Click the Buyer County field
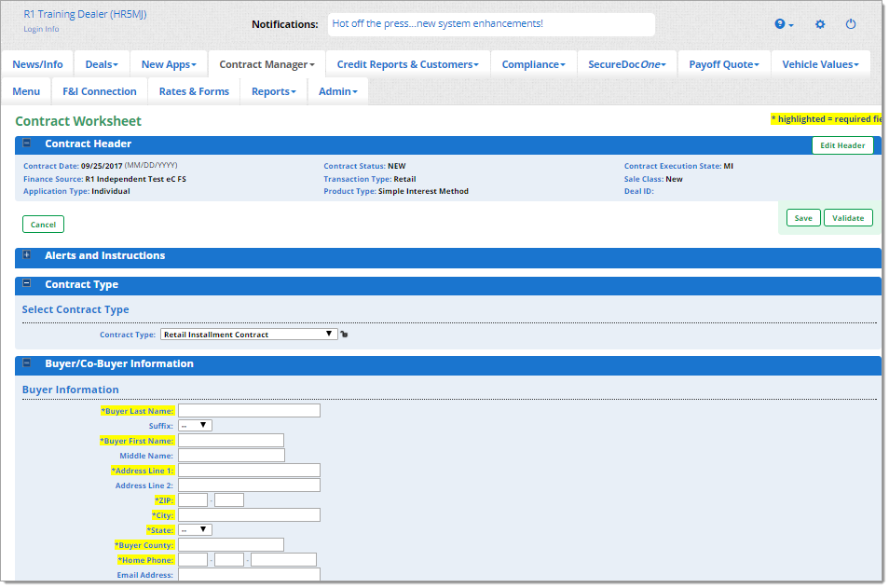This screenshot has width=889, height=588. point(231,545)
